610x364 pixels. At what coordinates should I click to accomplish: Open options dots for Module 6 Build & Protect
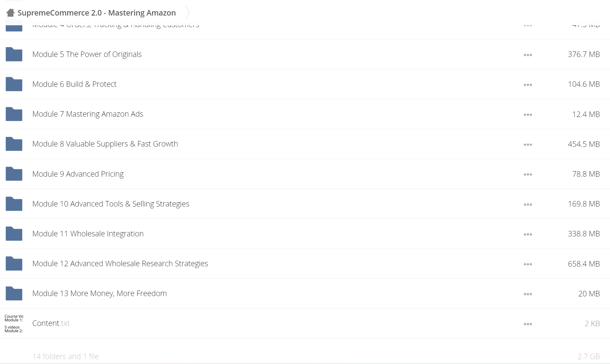click(528, 85)
